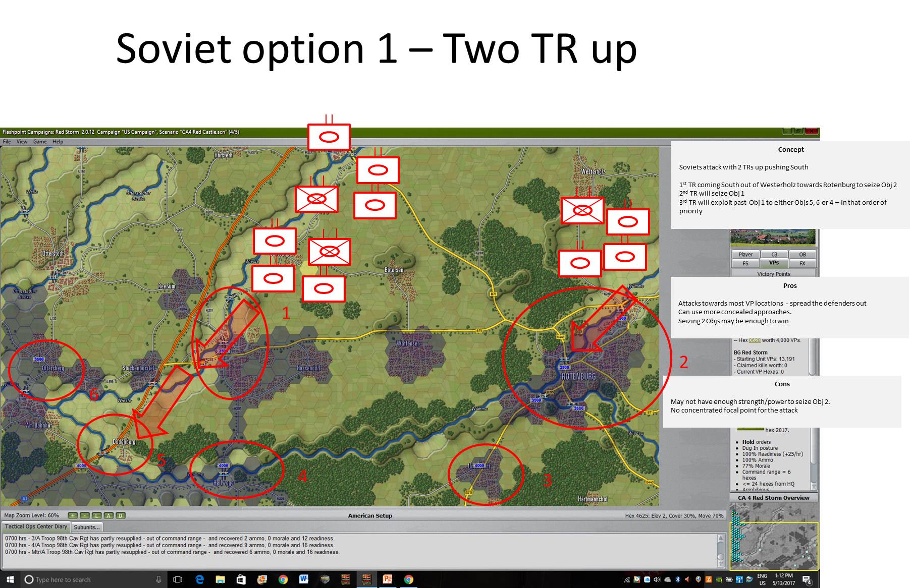Click the diary entry for Mtr/A Troop
Screen dimensions: 910x588
click(172, 552)
